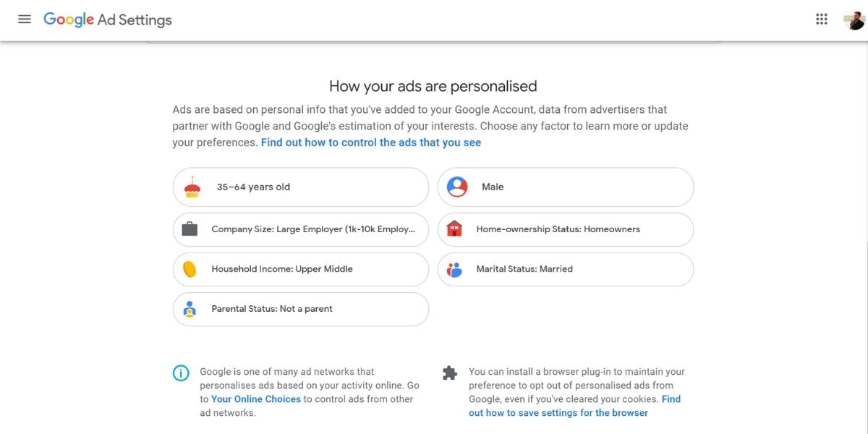Click the Google logo
The image size is (868, 434).
pyautogui.click(x=69, y=19)
